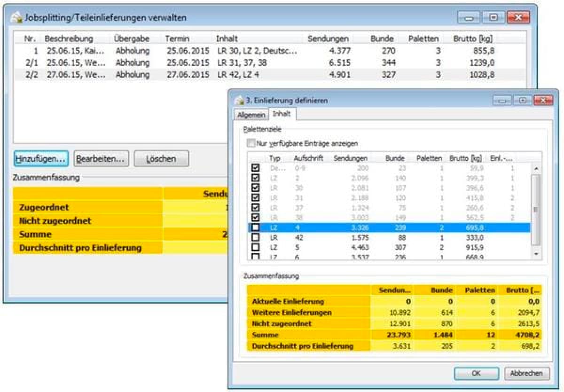The image size is (564, 392).
Task: Click the Löschen button
Action: 161,159
